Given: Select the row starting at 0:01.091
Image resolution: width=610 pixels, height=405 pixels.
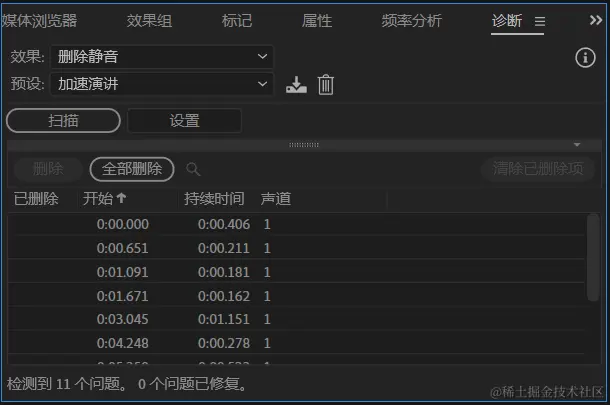Looking at the screenshot, I should [x=296, y=272].
